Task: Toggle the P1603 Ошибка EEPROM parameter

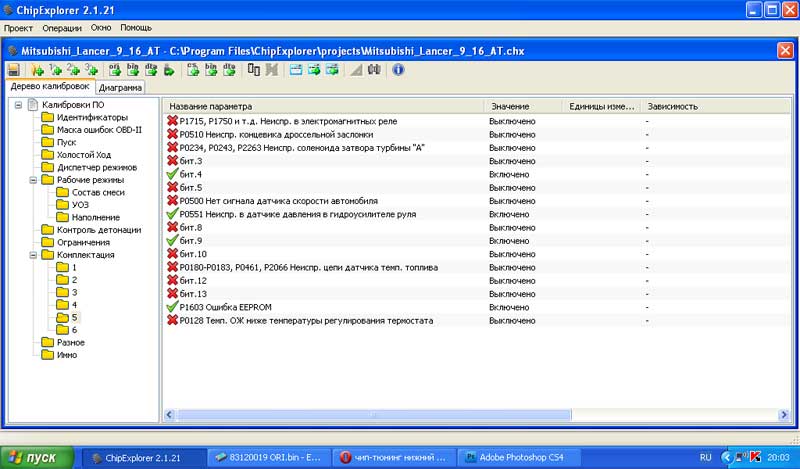Action: (172, 307)
